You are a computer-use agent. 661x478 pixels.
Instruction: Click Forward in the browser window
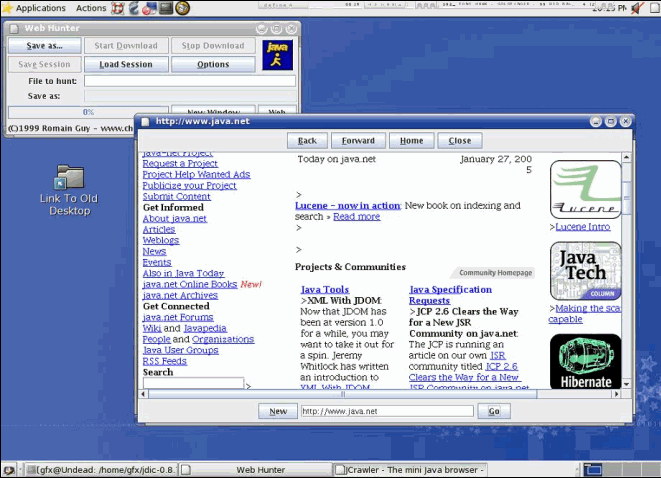tap(358, 141)
